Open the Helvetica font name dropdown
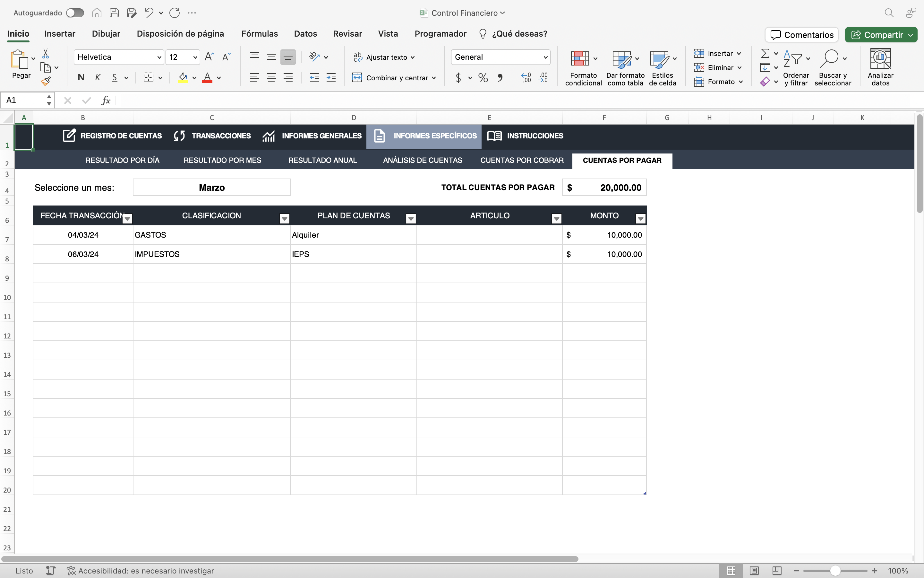 (159, 57)
